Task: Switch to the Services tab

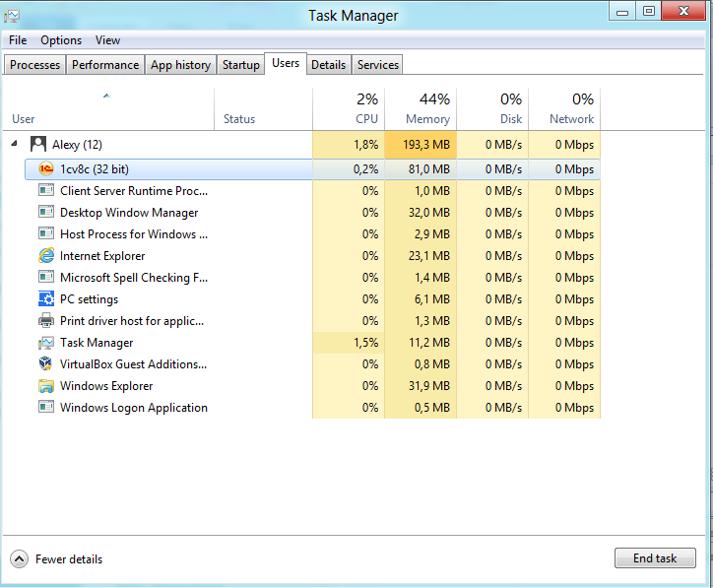Action: [378, 65]
